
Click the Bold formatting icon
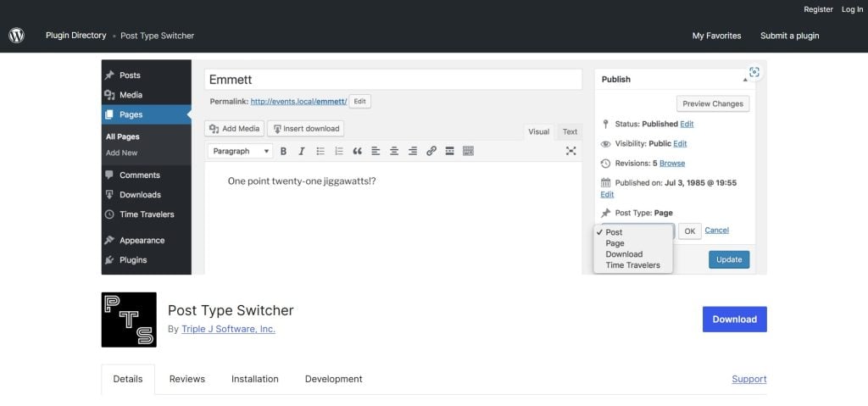coord(284,151)
